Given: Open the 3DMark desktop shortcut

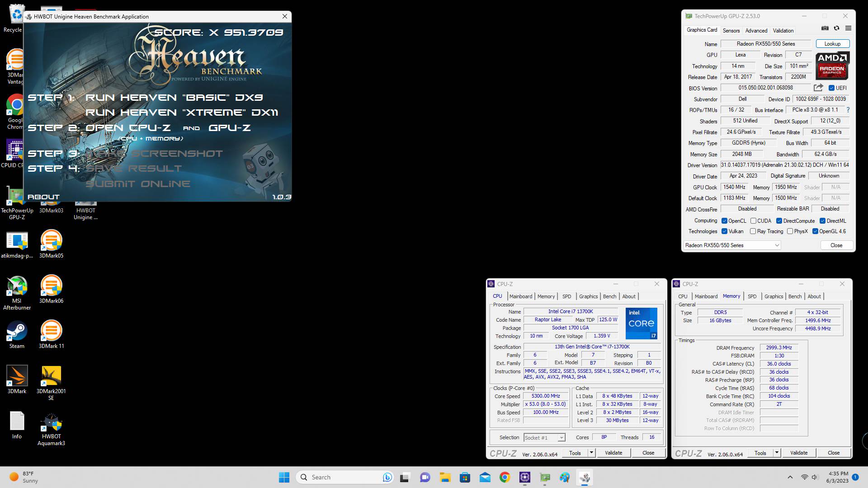Looking at the screenshot, I should 17,380.
